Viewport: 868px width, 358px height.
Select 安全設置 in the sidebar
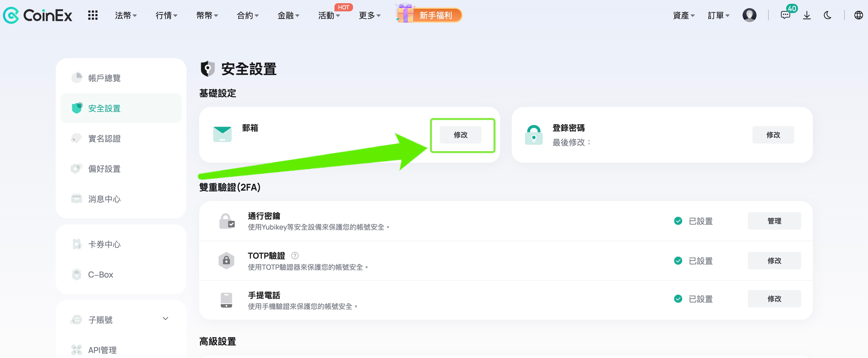click(x=121, y=108)
